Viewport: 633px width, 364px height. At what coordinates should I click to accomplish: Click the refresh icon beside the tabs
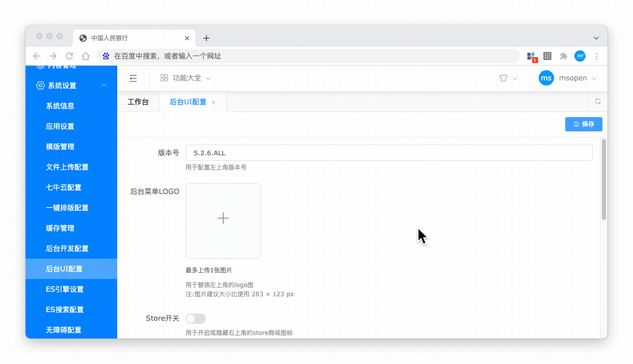598,101
